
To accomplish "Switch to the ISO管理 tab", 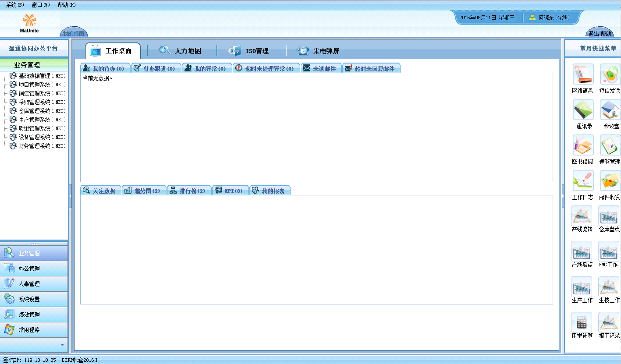I will coord(248,51).
